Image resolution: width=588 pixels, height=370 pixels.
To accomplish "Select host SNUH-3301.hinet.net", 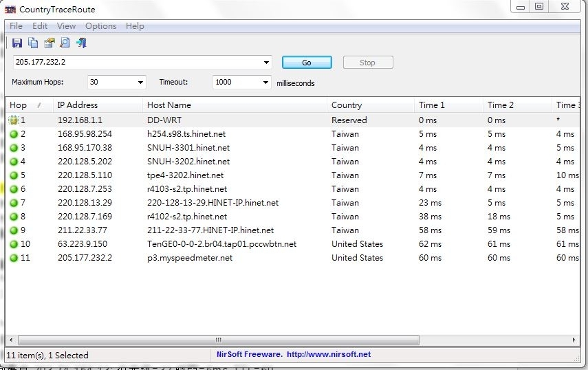I will (x=188, y=148).
